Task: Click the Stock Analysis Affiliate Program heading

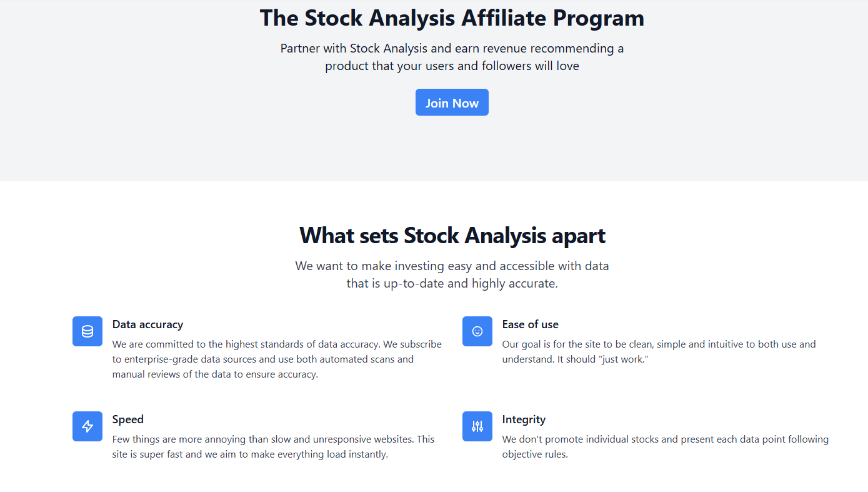Action: point(452,18)
